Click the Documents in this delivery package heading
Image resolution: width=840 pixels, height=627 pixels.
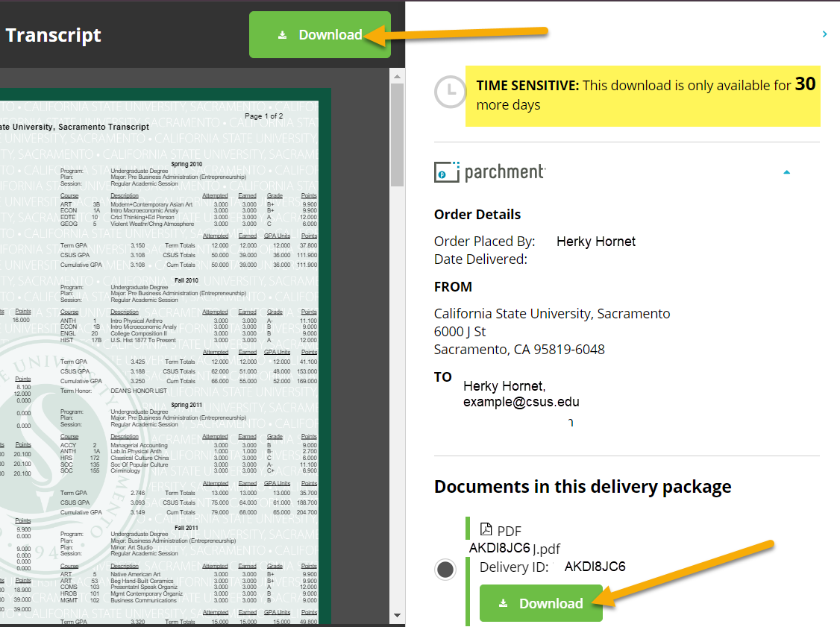tap(583, 487)
